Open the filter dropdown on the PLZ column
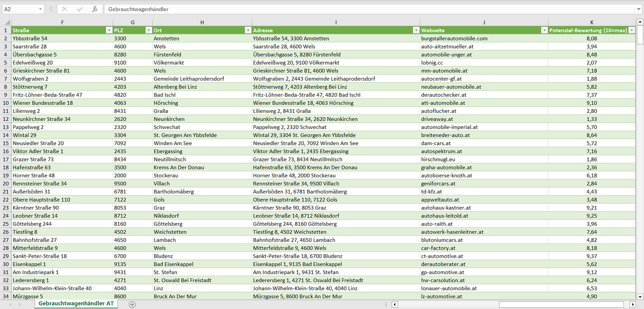644x309 pixels. click(148, 30)
